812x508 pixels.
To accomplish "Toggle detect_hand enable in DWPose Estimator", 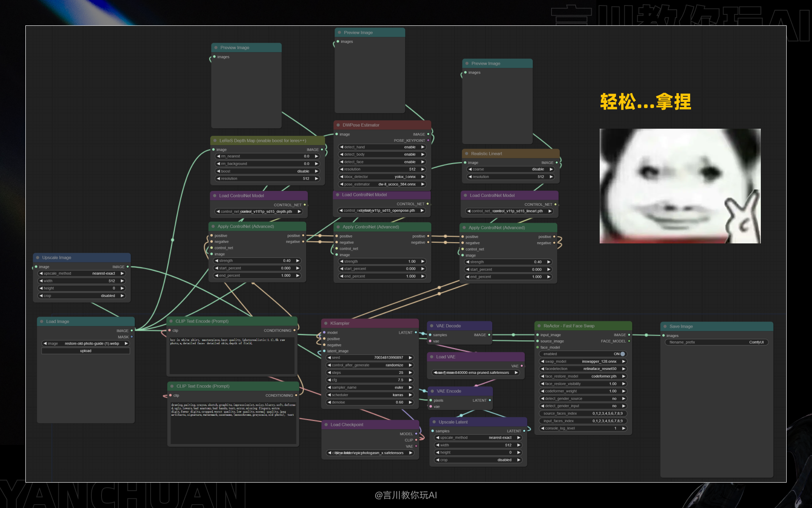I will tap(382, 147).
